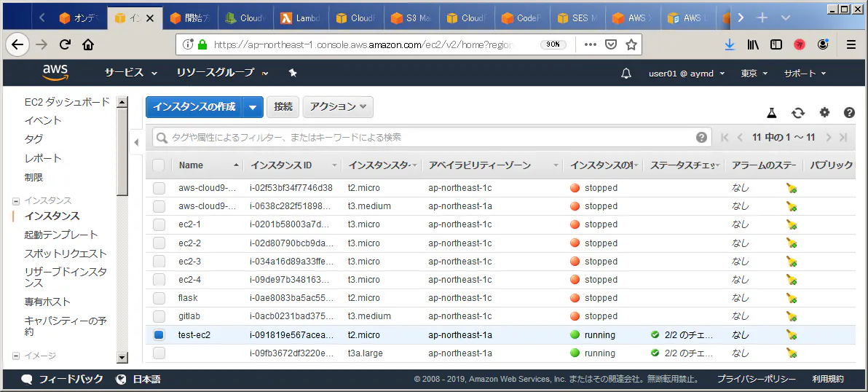Viewport: 868px width, 392px height.
Task: Open the browser library icon
Action: (x=753, y=45)
